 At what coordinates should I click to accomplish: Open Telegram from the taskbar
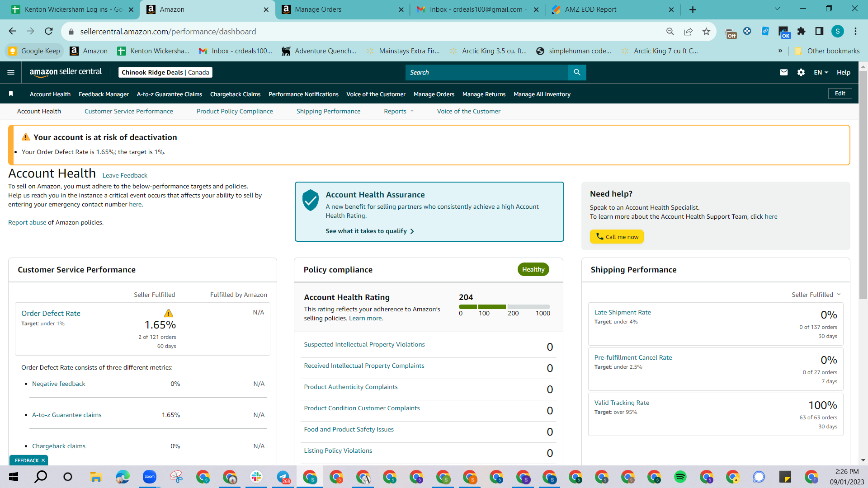pyautogui.click(x=283, y=477)
